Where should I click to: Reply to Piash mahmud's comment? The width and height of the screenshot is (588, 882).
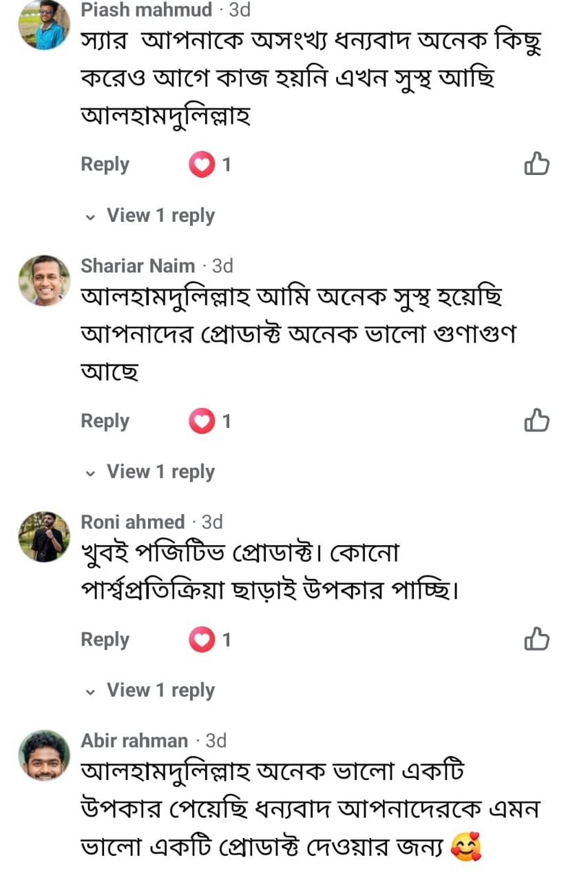105,165
